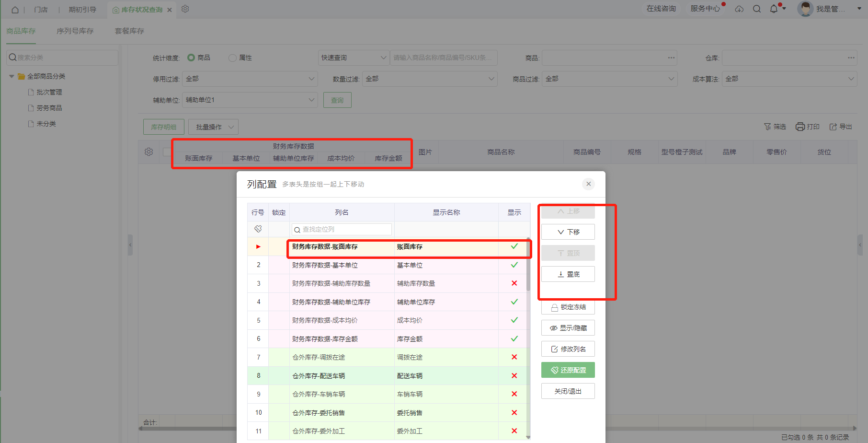Select the 仓外库存-车销车辆 row
The height and width of the screenshot is (443, 868).
pos(388,394)
